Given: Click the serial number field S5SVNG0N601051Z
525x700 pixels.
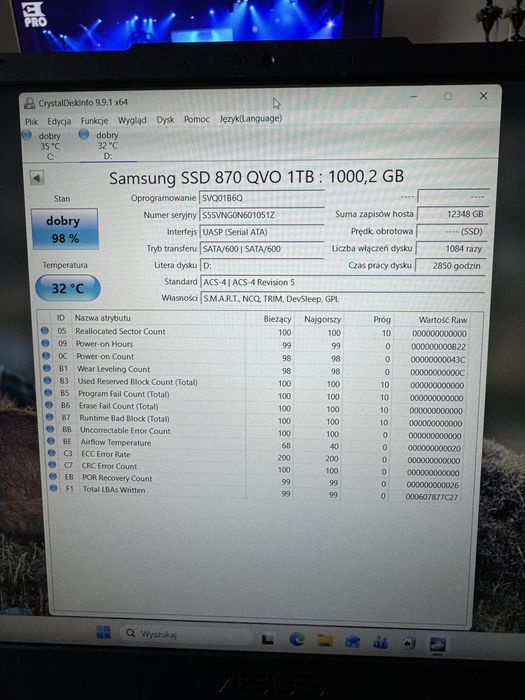Looking at the screenshot, I should click(x=262, y=215).
